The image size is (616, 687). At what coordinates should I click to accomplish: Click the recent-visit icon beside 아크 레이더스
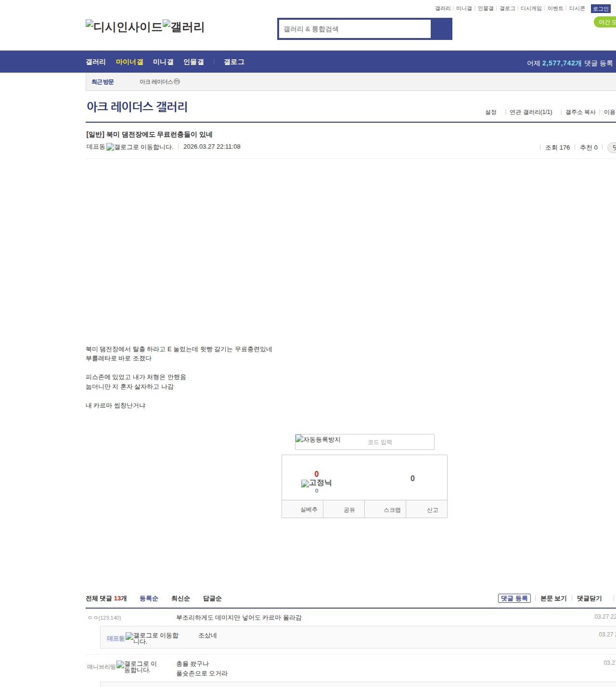[177, 82]
